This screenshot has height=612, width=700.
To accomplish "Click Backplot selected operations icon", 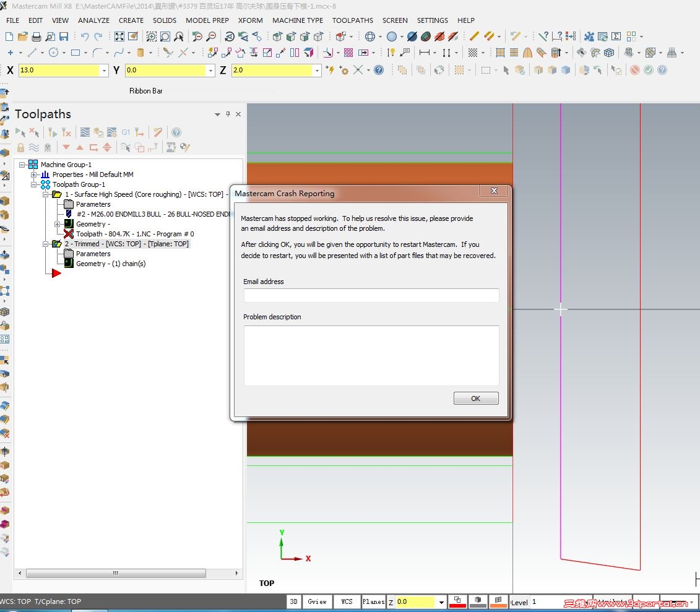I will point(85,132).
